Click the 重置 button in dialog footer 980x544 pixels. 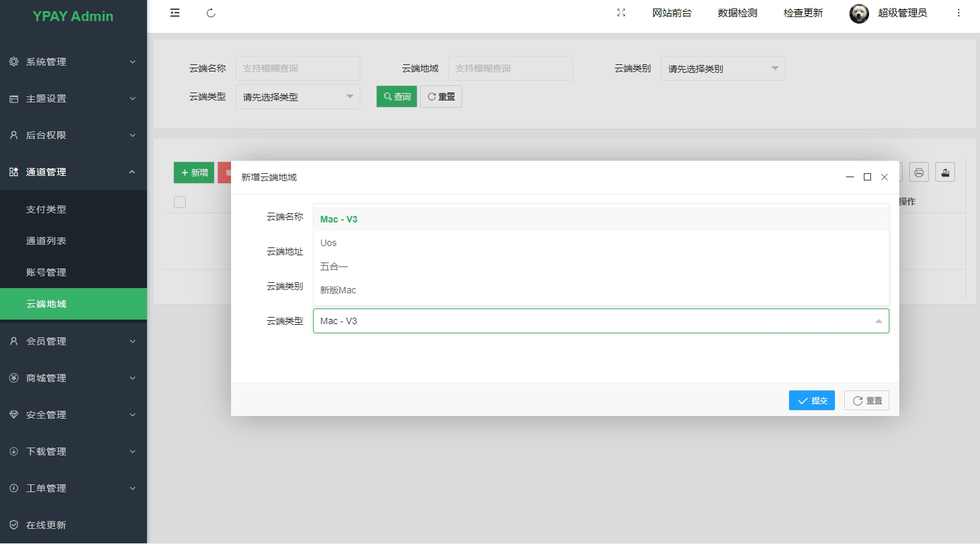pos(866,400)
